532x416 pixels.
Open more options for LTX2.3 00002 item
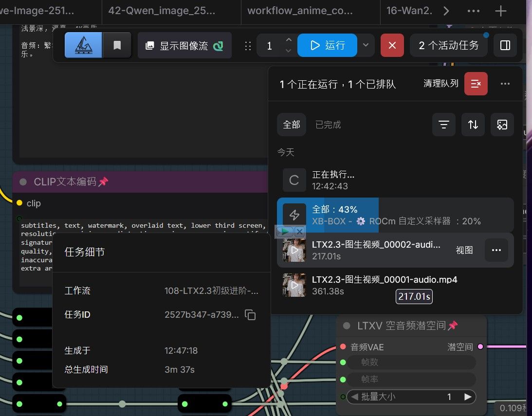tap(496, 250)
